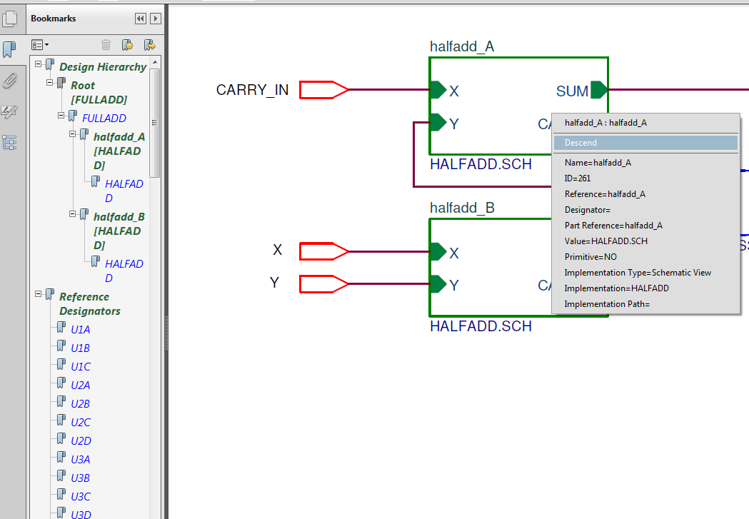Jump to the U3B bookmark
Image resolution: width=749 pixels, height=519 pixels.
point(81,478)
